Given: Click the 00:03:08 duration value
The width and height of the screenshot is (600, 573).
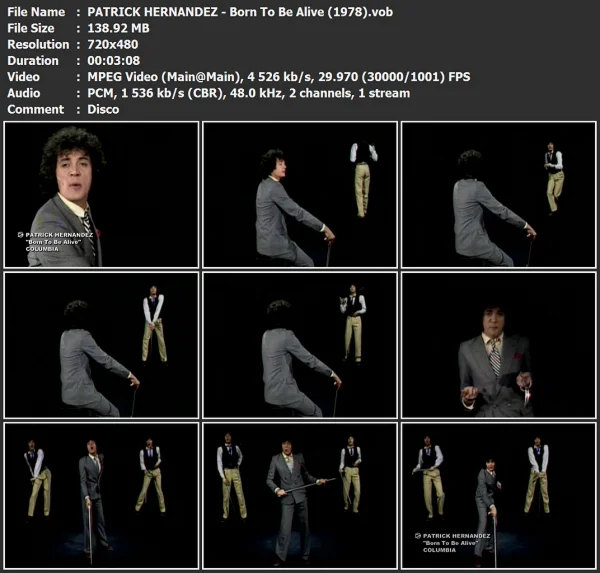Looking at the screenshot, I should coord(112,60).
